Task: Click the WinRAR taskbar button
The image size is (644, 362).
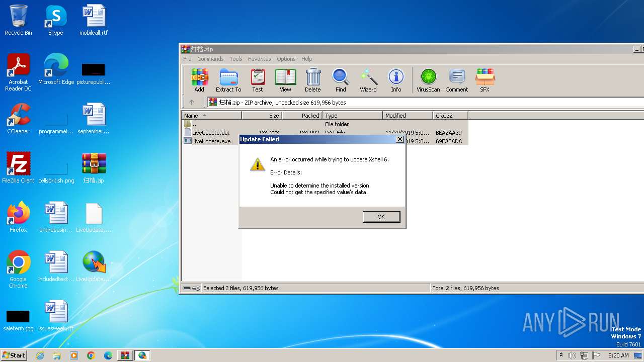Action: click(x=125, y=355)
